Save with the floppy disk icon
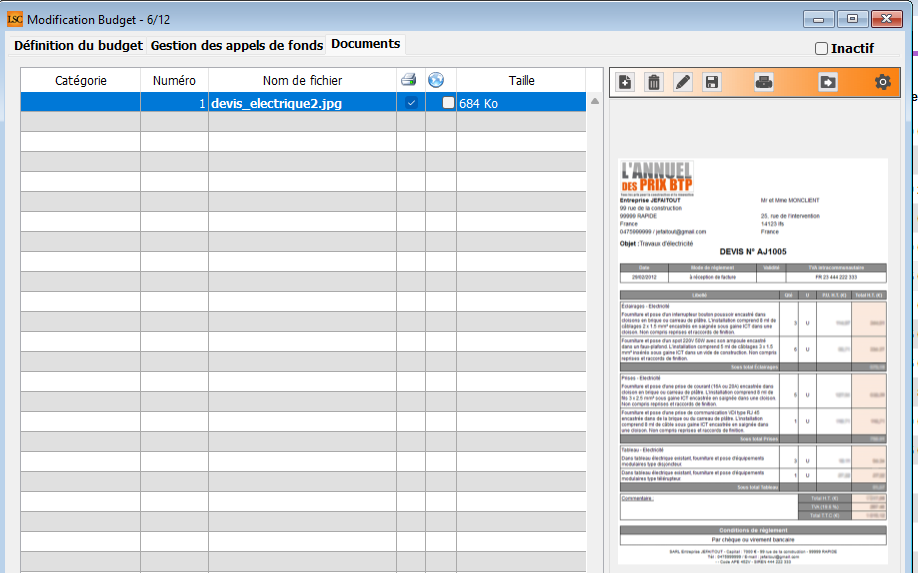This screenshot has width=918, height=573. [711, 82]
